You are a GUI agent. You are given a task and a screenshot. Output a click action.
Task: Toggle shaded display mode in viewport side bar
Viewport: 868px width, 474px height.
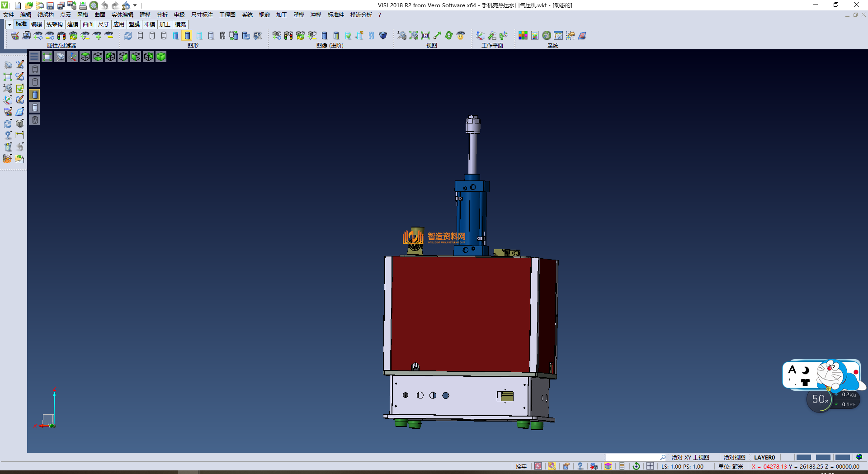35,95
